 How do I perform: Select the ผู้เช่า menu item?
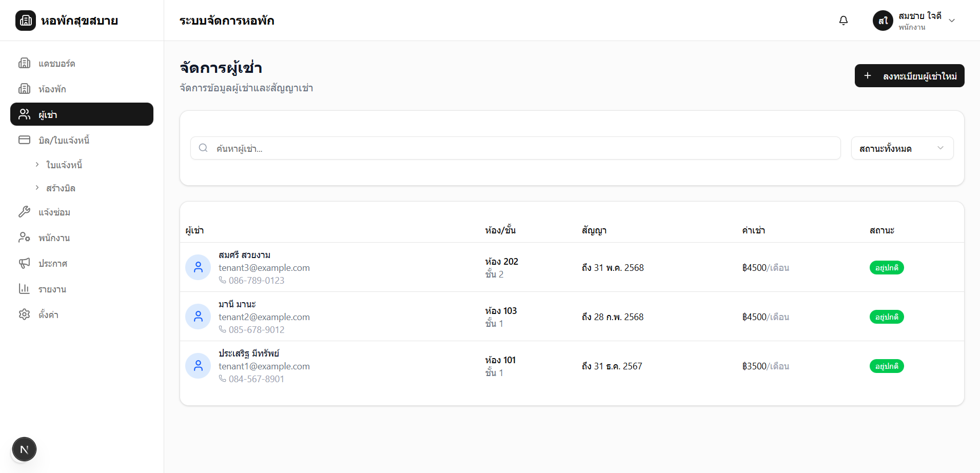coord(82,114)
